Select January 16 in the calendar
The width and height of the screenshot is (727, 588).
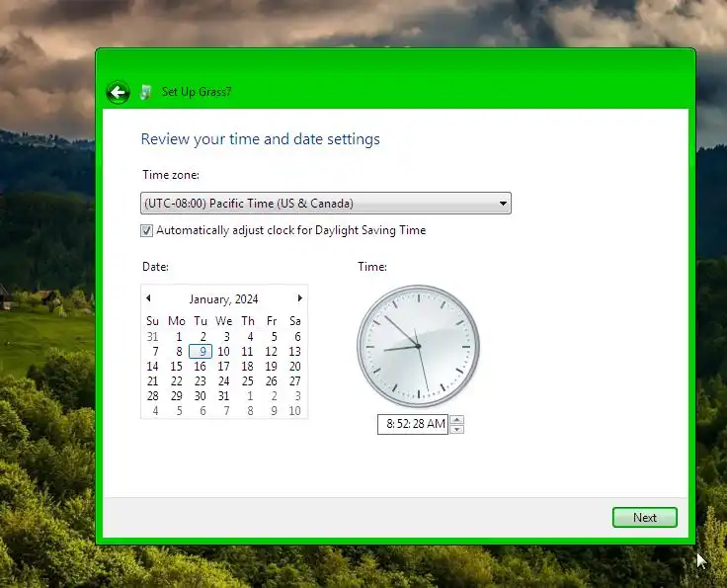[x=200, y=367]
